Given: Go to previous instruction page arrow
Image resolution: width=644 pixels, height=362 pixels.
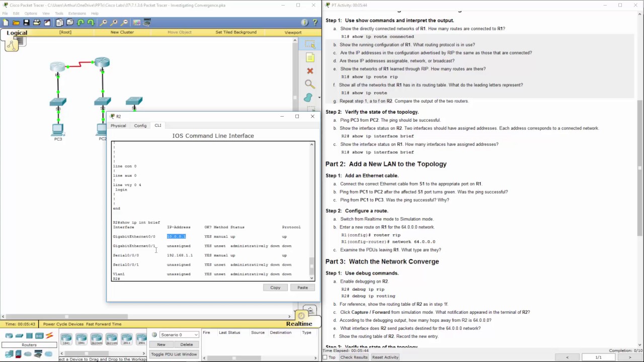Looking at the screenshot, I should point(568,357).
